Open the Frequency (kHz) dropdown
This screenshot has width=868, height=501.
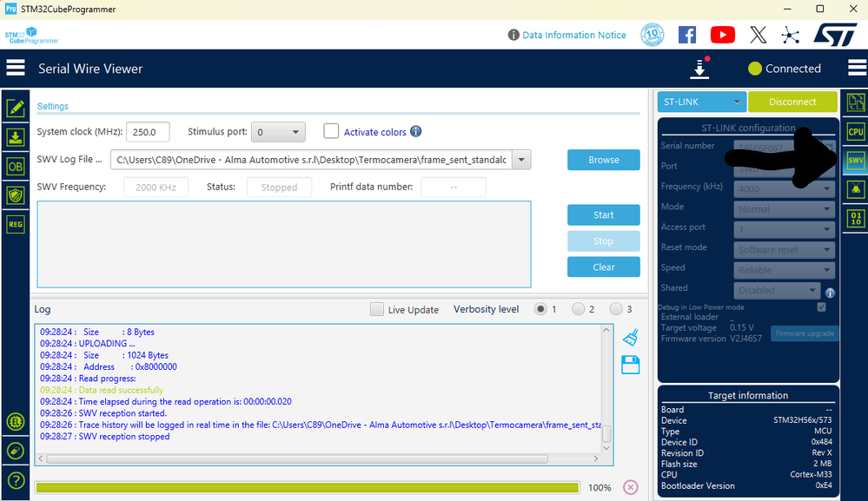coord(784,188)
